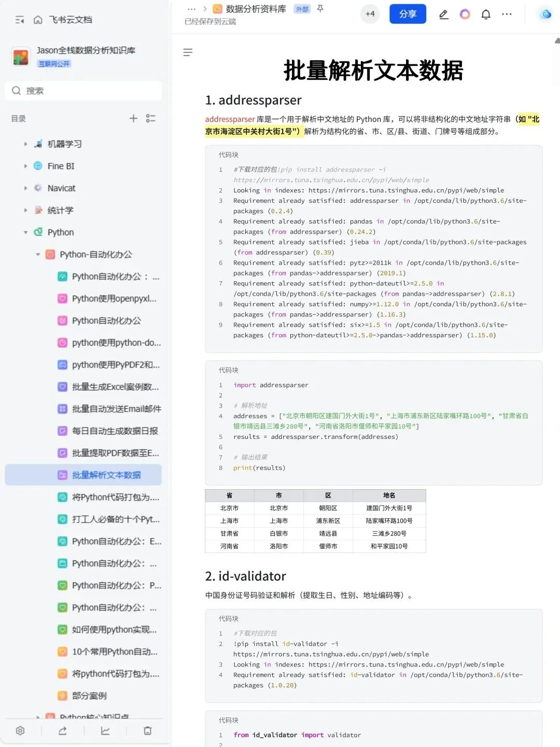
Task: Click the pencil edit icon near 分享
Action: [x=443, y=14]
